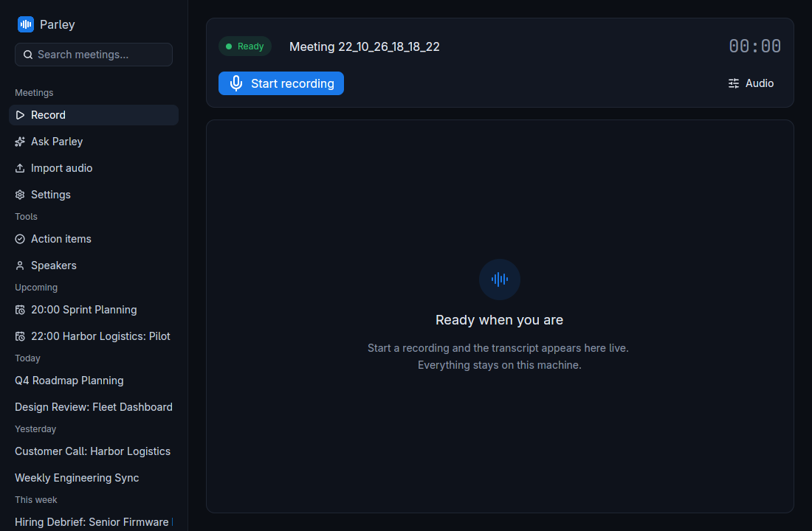The width and height of the screenshot is (812, 531).
Task: Click the calendar icon beside Sprint Planning
Action: (x=20, y=310)
